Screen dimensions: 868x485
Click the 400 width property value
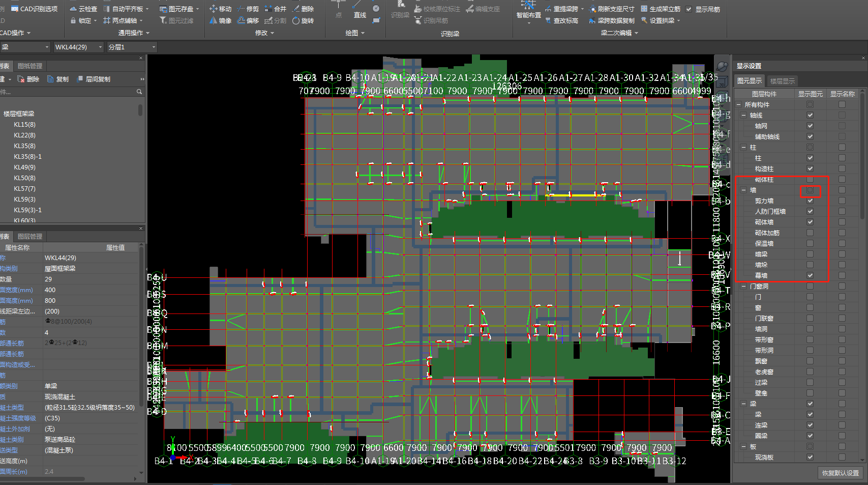[91, 290]
